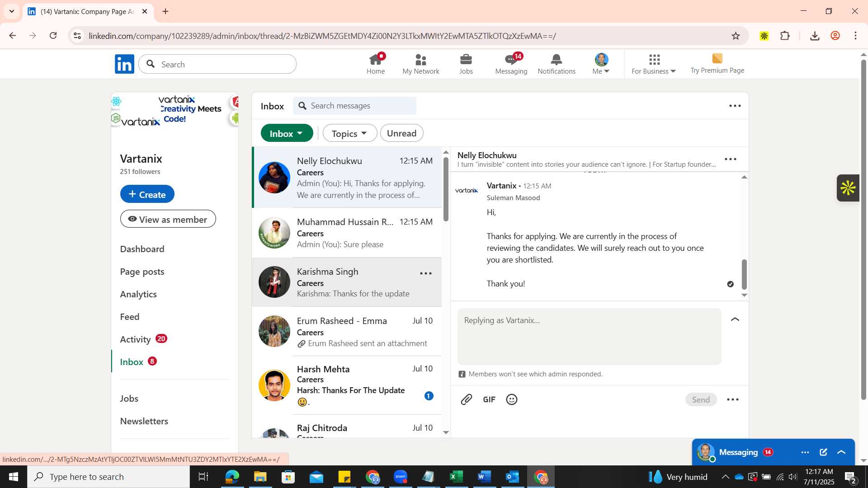Image resolution: width=868 pixels, height=488 pixels.
Task: Open browser extensions puzzle icon
Action: pyautogui.click(x=785, y=36)
